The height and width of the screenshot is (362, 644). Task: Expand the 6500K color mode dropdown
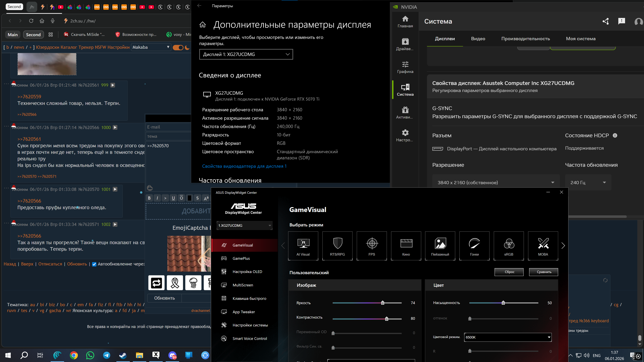coord(507,337)
